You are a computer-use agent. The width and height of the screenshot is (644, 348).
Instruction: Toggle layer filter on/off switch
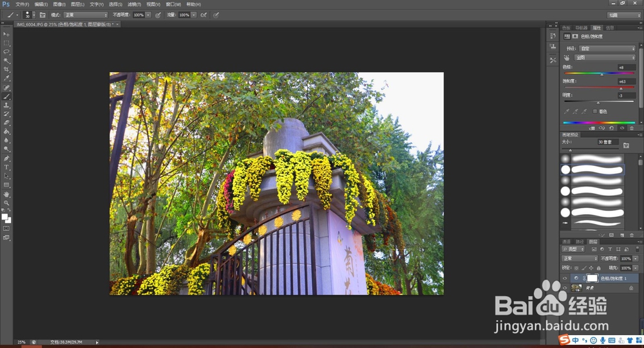637,249
